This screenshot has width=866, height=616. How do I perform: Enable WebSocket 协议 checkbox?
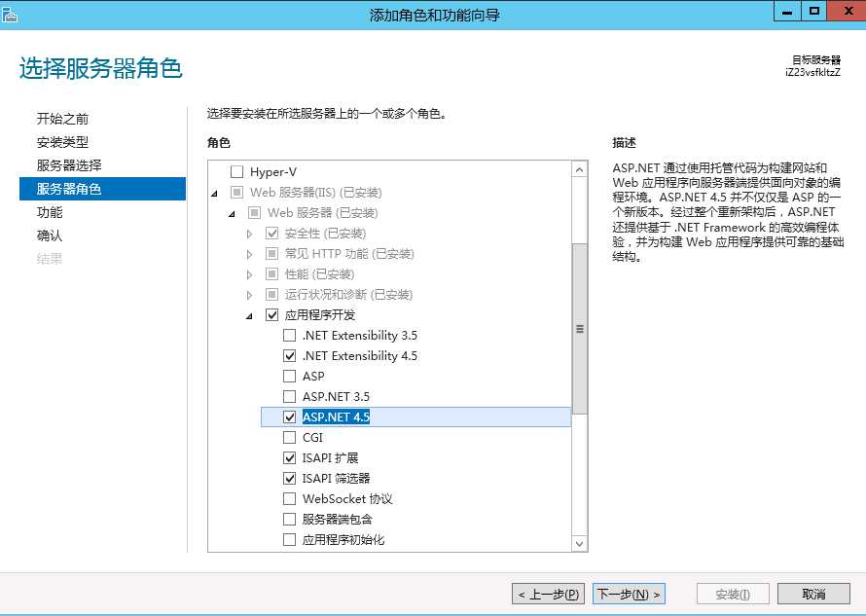(289, 499)
